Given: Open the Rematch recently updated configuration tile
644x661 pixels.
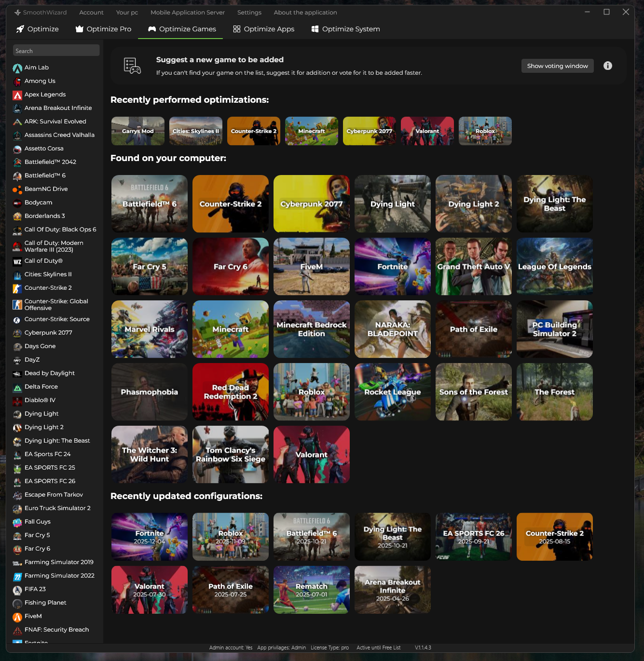Looking at the screenshot, I should [311, 590].
